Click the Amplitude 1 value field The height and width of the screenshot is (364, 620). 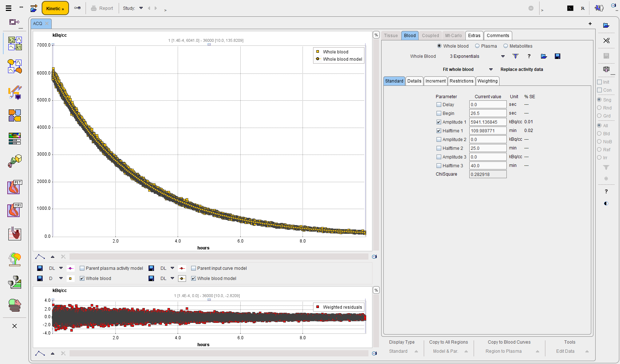click(488, 122)
